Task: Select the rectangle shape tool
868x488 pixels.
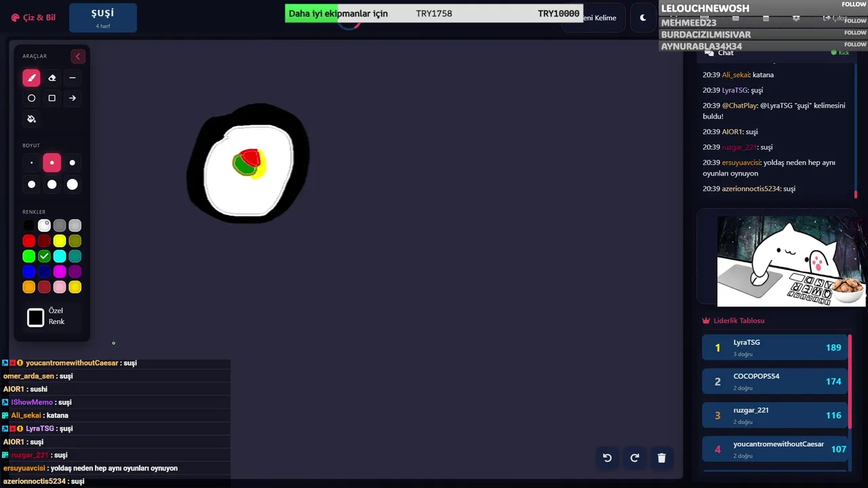Action: [52, 98]
